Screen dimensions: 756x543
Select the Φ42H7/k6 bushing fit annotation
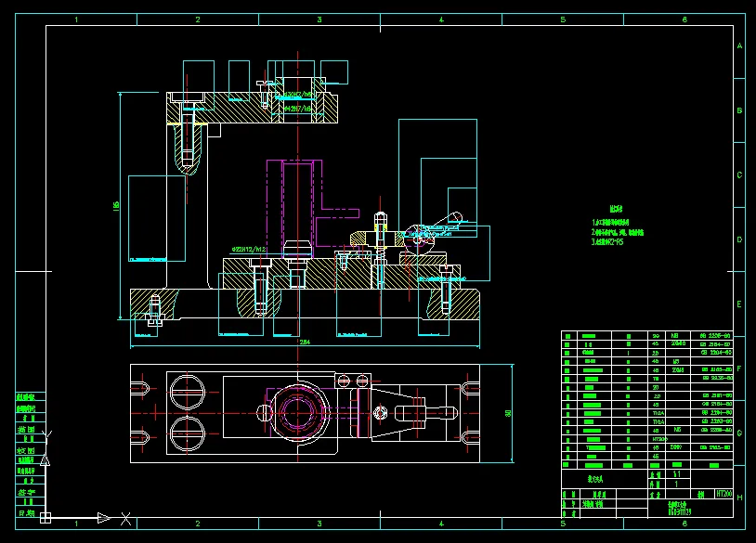[x=298, y=110]
